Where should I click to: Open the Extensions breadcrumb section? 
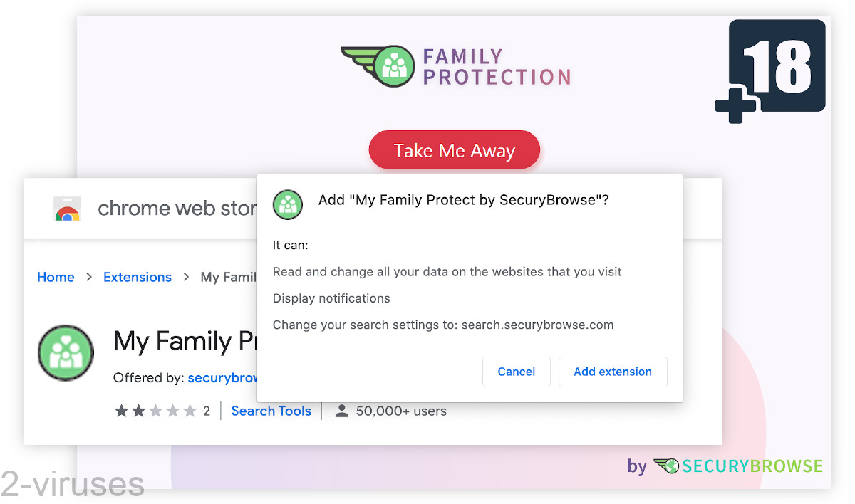pyautogui.click(x=138, y=277)
